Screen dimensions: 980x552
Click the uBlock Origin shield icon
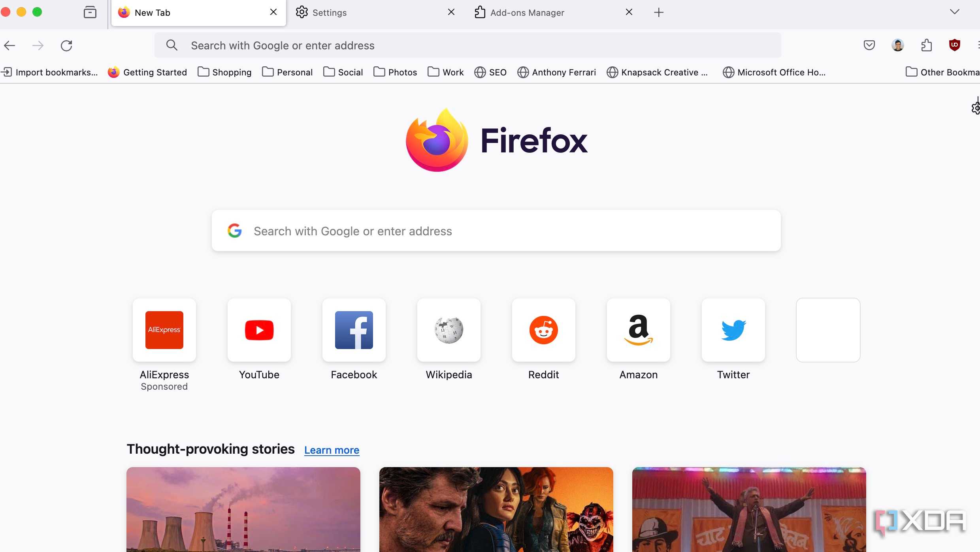955,45
